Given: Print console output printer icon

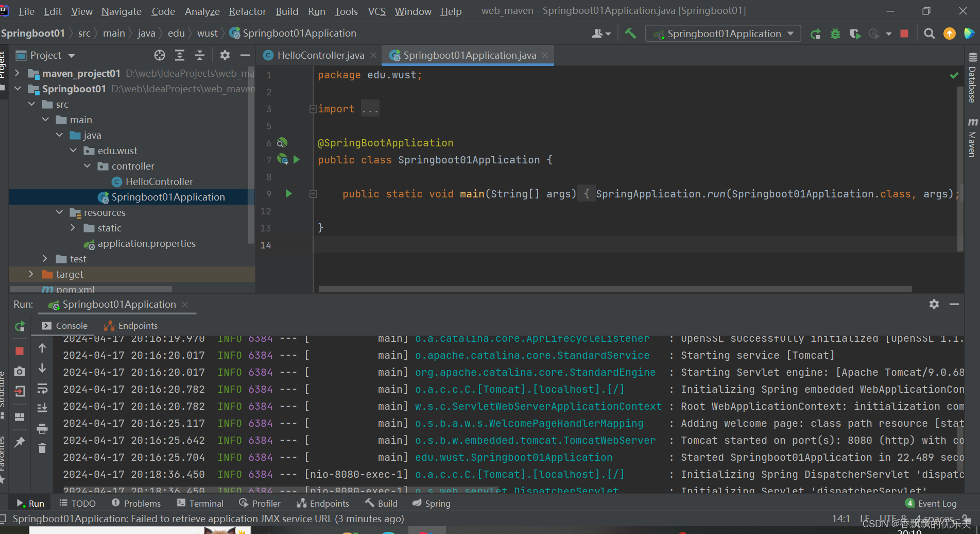Looking at the screenshot, I should tap(42, 428).
